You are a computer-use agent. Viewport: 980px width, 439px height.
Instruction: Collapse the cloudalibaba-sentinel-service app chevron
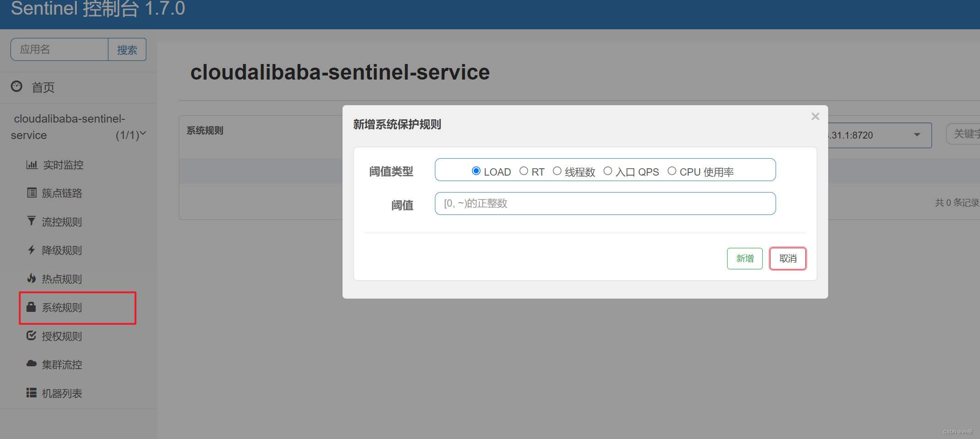[143, 134]
